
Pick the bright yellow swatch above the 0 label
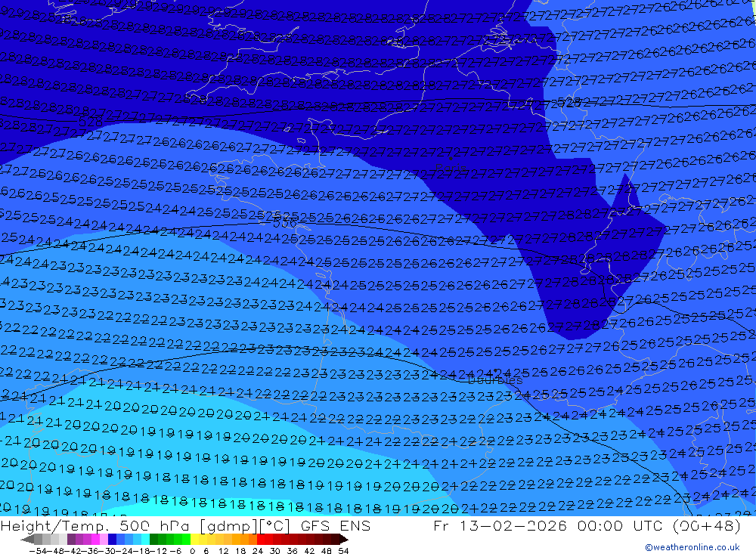194,539
